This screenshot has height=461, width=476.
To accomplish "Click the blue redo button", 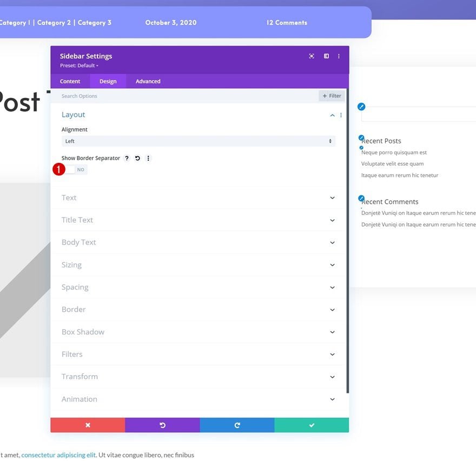I will coord(237,425).
